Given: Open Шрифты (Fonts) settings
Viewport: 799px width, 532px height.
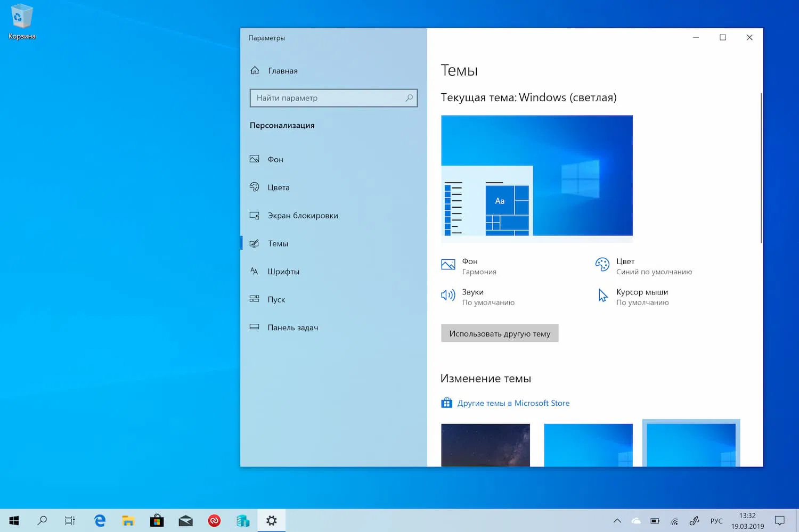Looking at the screenshot, I should tap(284, 272).
